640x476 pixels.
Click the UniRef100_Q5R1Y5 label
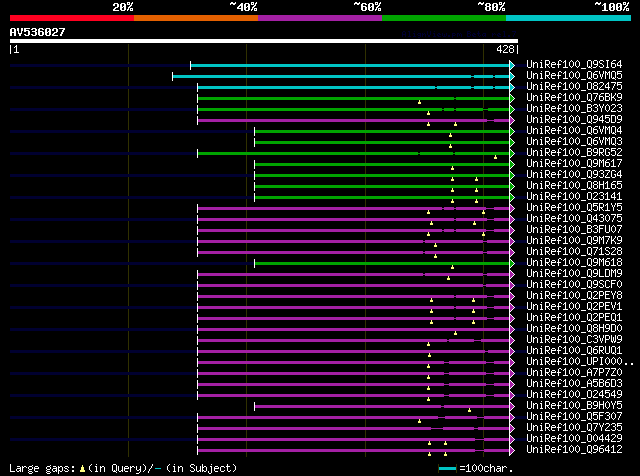click(x=574, y=208)
